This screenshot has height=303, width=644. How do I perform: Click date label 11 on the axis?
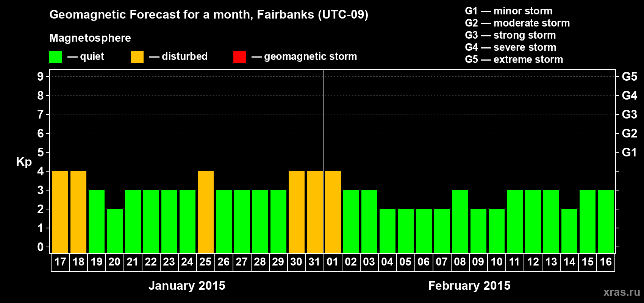coord(514,262)
